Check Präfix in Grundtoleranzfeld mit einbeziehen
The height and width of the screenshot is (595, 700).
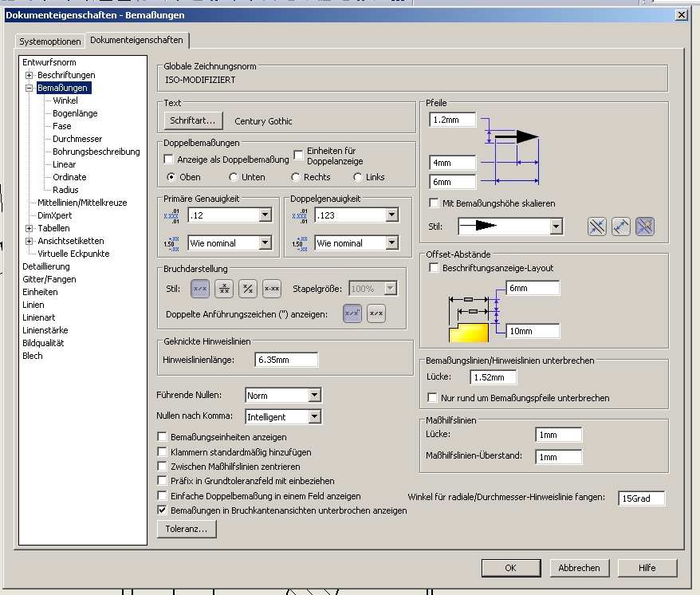coord(162,481)
